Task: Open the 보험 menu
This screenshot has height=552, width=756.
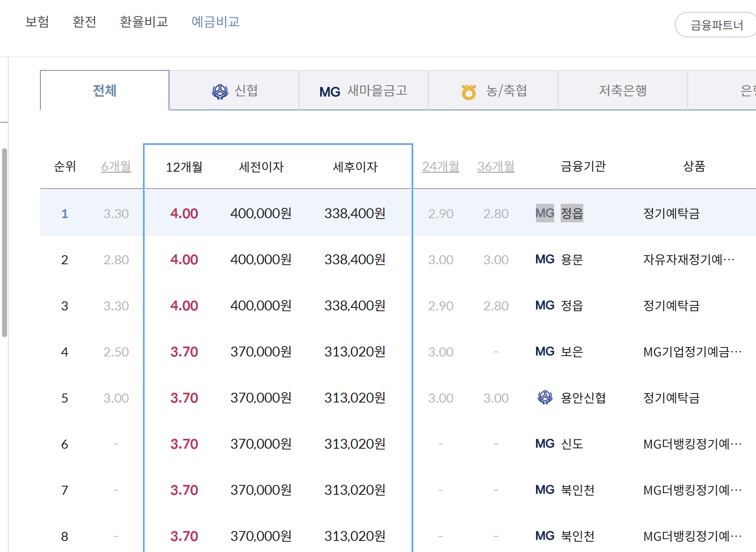Action: (37, 21)
